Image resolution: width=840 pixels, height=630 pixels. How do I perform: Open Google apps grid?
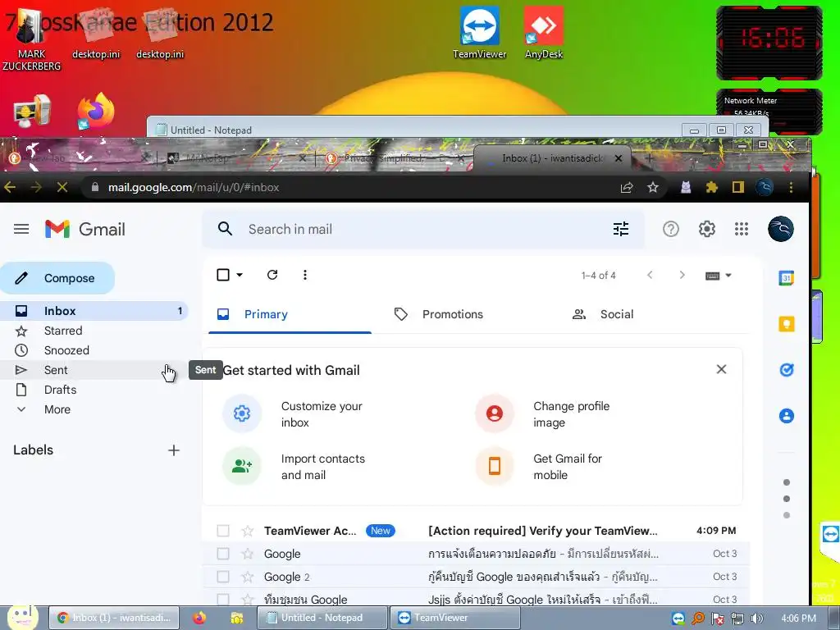(x=742, y=230)
